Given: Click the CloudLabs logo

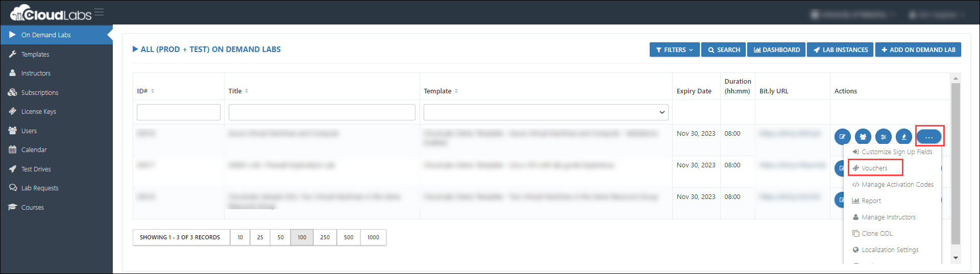Looking at the screenshot, I should click(51, 13).
